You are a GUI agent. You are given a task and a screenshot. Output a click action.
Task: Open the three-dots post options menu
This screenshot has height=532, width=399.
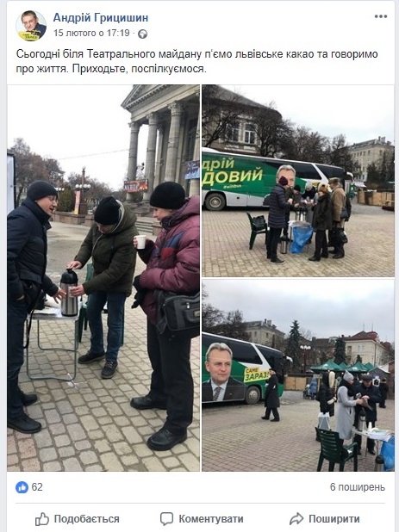click(381, 16)
